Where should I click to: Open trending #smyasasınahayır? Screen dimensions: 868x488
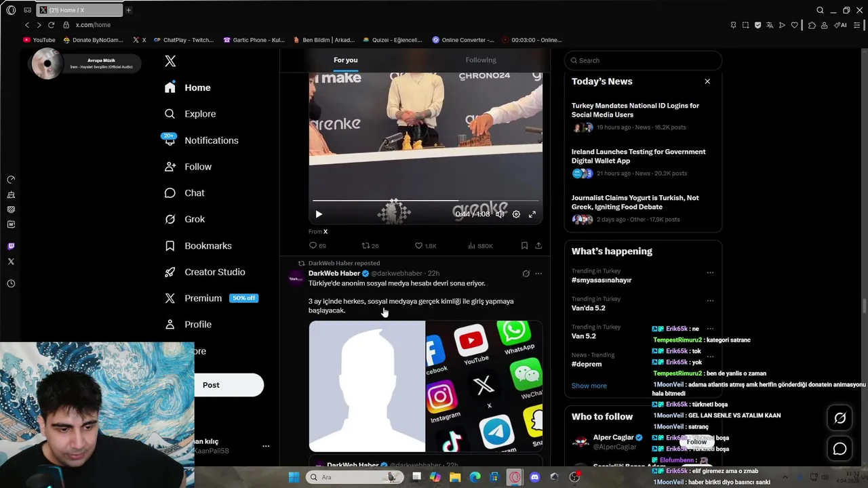[x=601, y=280]
